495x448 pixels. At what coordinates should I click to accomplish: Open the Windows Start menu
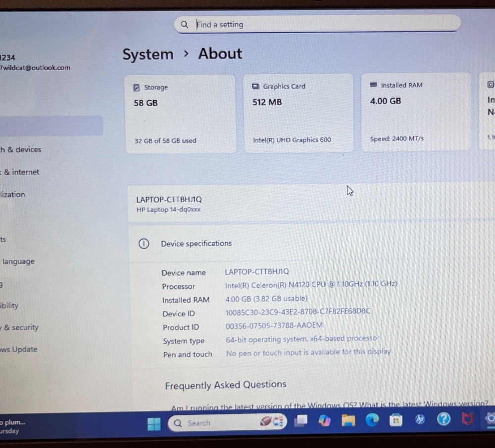[154, 424]
